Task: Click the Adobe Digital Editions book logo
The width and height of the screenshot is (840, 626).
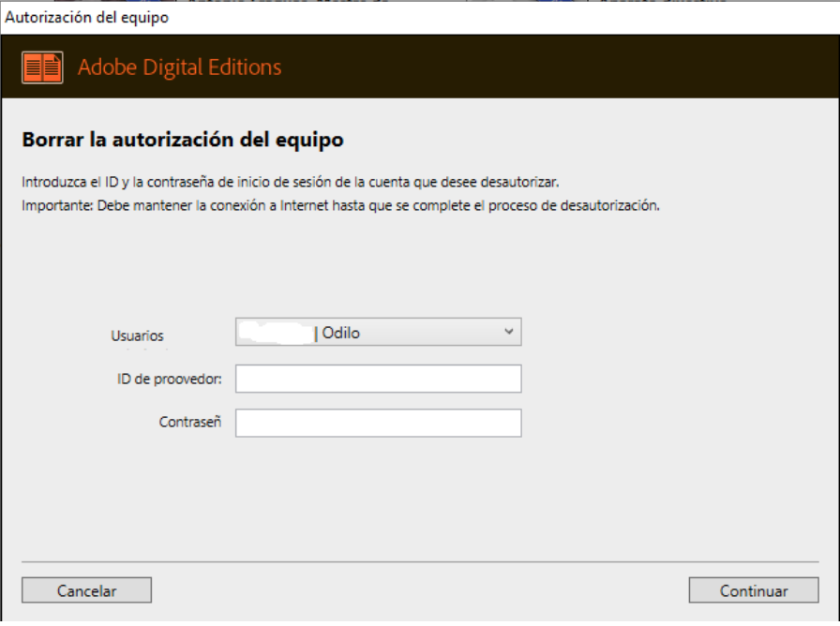Action: point(42,67)
